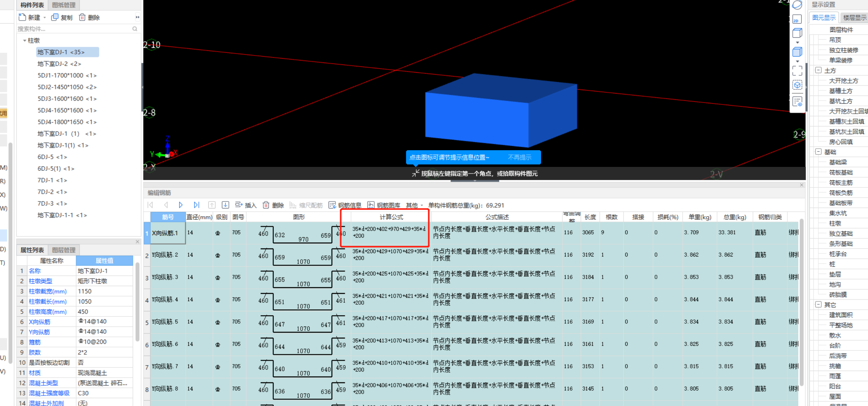Image resolution: width=868 pixels, height=406 pixels.
Task: Expand the component toolbar overflow arrows
Action: 137,17
